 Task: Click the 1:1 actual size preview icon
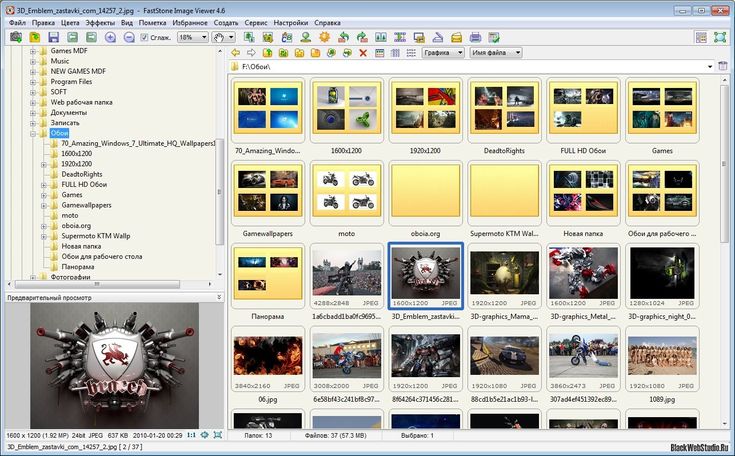(x=191, y=435)
